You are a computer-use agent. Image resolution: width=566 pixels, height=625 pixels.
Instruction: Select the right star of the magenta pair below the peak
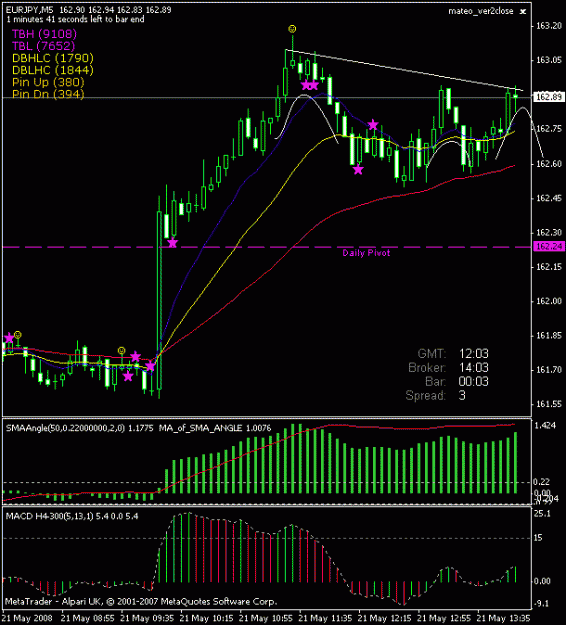click(x=314, y=85)
